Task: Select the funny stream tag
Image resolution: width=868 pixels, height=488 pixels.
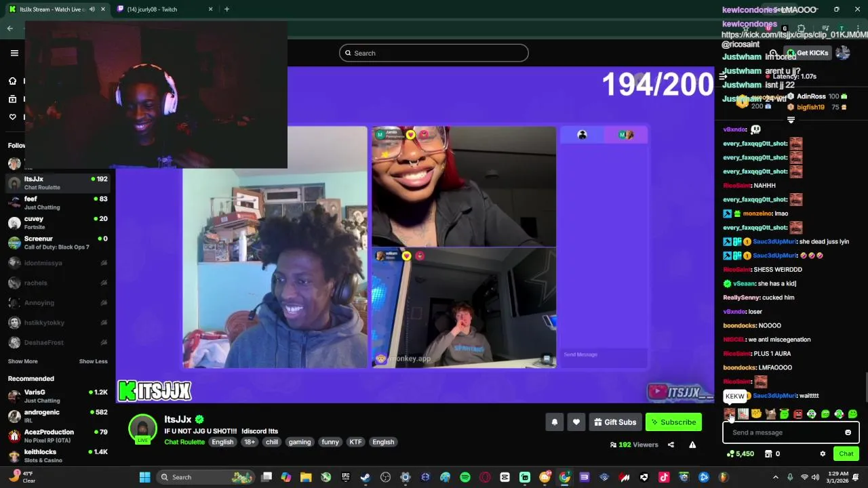Action: click(330, 442)
